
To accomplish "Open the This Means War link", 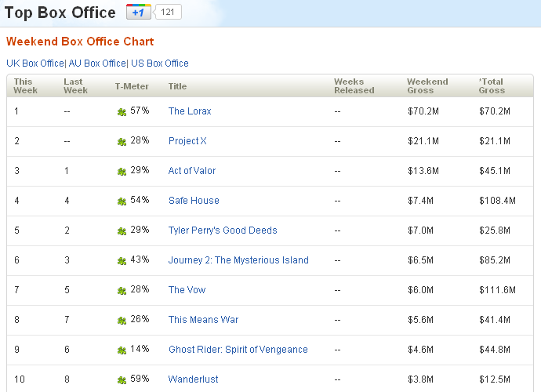I will click(x=203, y=320).
